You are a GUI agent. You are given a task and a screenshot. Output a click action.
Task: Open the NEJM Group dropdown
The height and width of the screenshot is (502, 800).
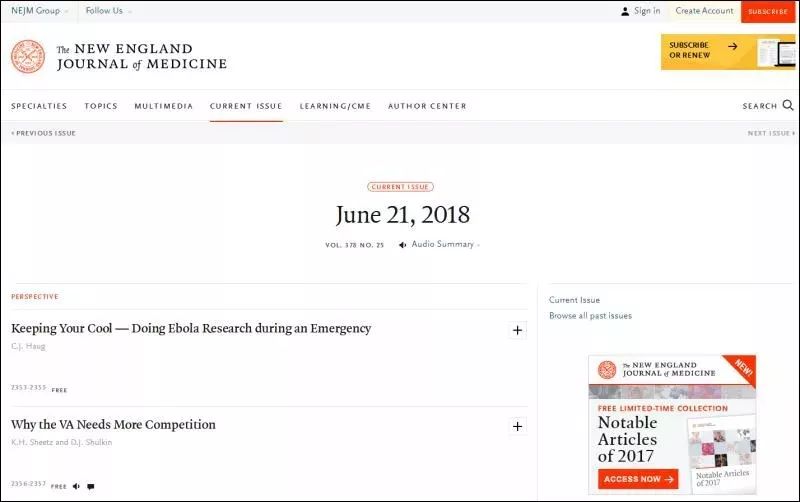point(39,11)
